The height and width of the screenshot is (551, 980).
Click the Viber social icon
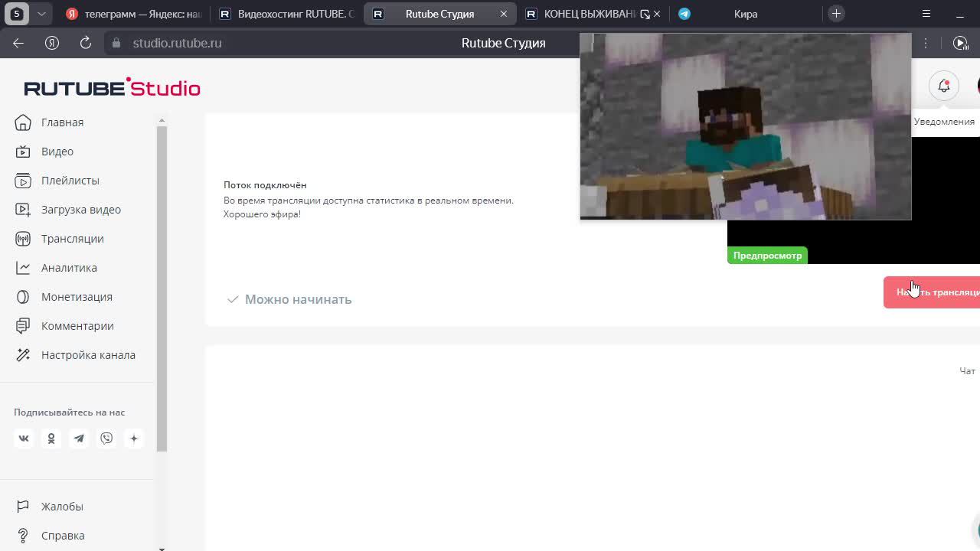coord(106,439)
